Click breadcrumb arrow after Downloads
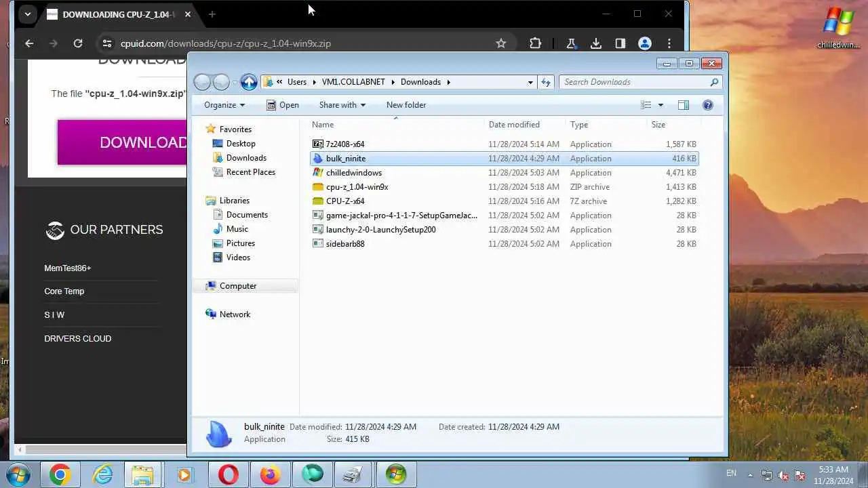 pos(448,82)
